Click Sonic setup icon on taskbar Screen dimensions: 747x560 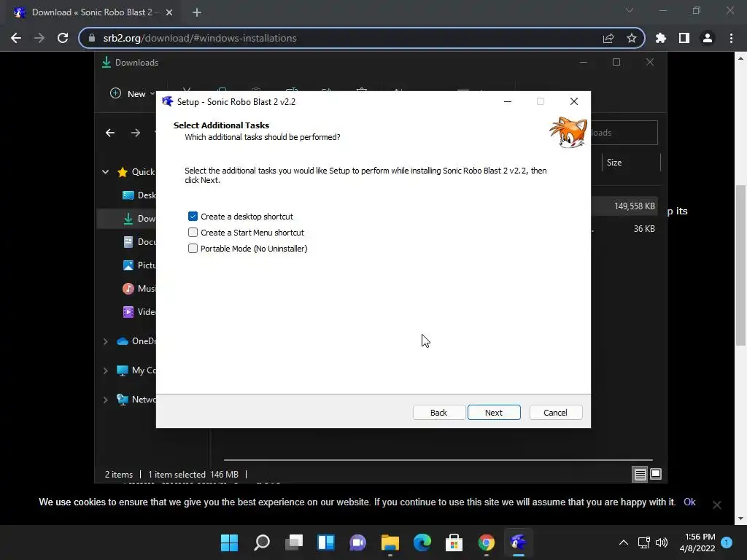(519, 542)
